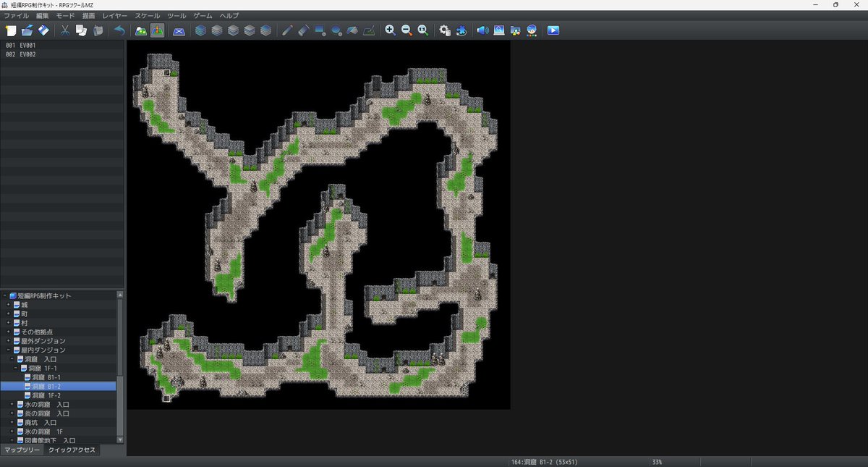The height and width of the screenshot is (467, 868).
Task: Expand the 炎の洞窟 入口 node
Action: tap(14, 413)
